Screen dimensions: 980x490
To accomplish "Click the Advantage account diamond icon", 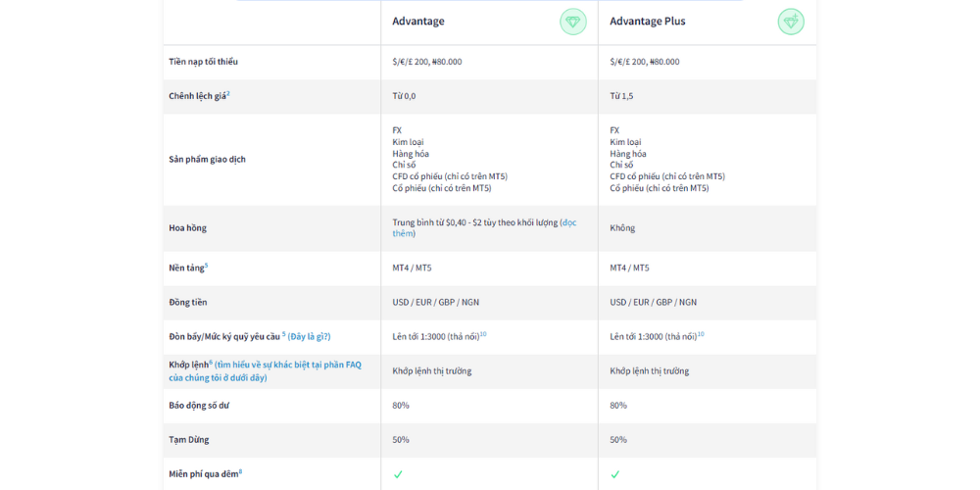I will [573, 22].
